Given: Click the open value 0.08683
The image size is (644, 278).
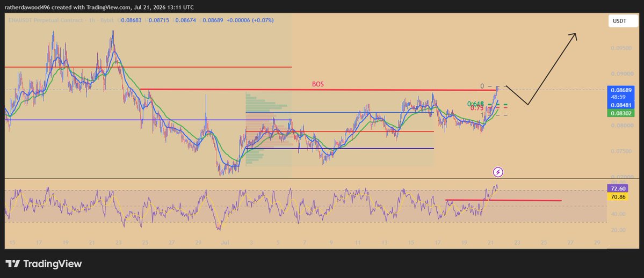Looking at the screenshot, I should coord(133,20).
